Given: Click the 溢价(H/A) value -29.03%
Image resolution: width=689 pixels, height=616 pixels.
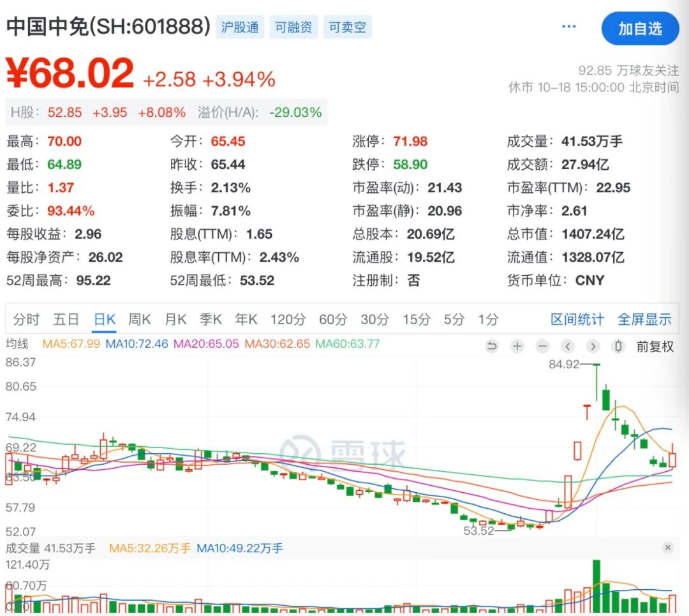Looking at the screenshot, I should (295, 112).
